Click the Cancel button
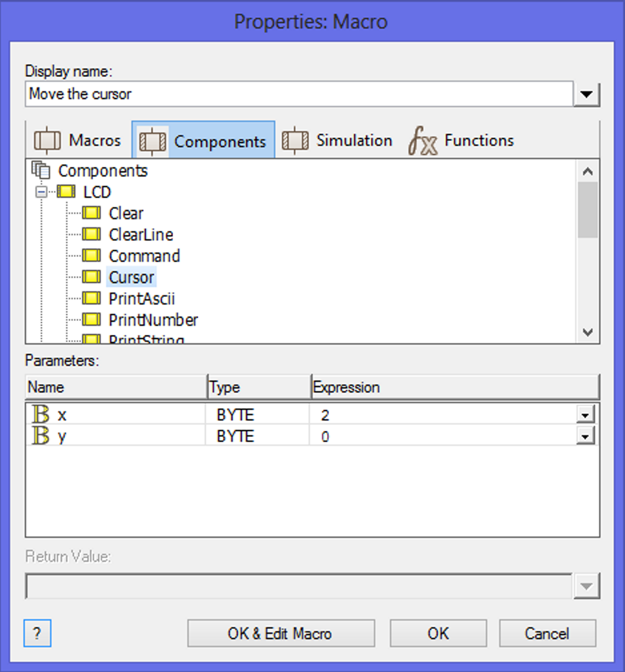Screen dimensions: 625x672 (547, 633)
